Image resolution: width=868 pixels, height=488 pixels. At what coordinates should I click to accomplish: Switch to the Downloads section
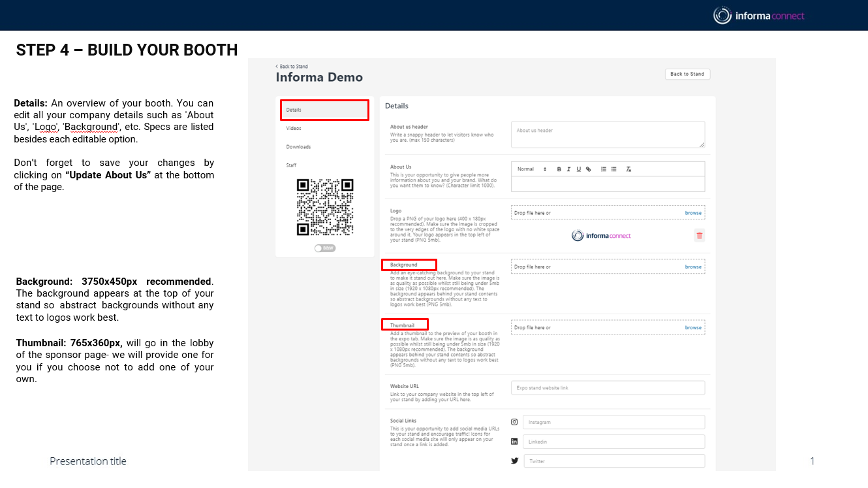click(x=298, y=147)
